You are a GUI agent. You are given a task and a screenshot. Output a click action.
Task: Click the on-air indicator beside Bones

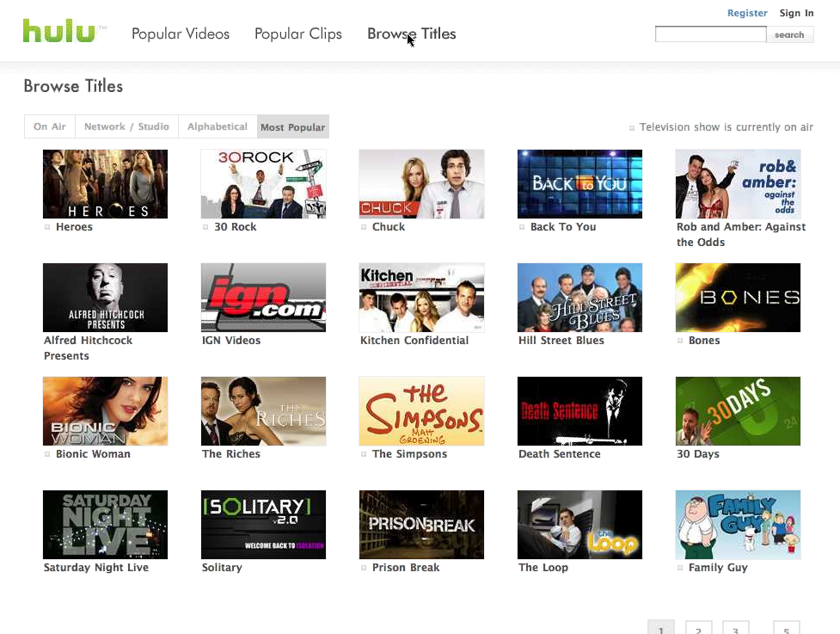click(x=680, y=341)
